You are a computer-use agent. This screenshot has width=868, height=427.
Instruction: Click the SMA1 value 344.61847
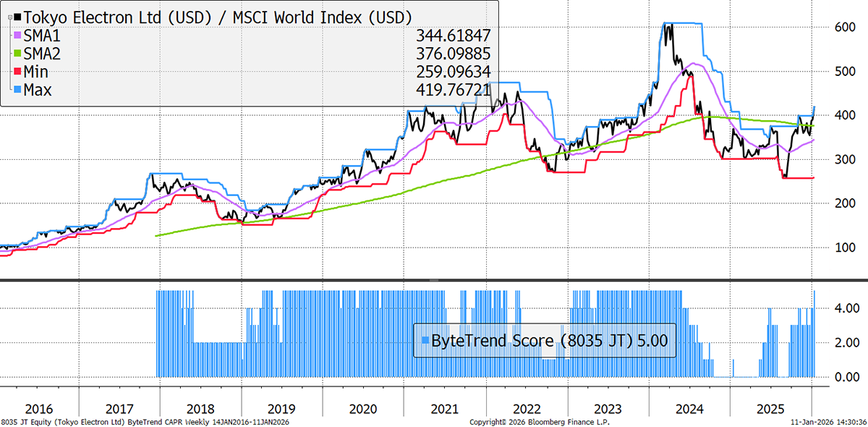tap(454, 35)
